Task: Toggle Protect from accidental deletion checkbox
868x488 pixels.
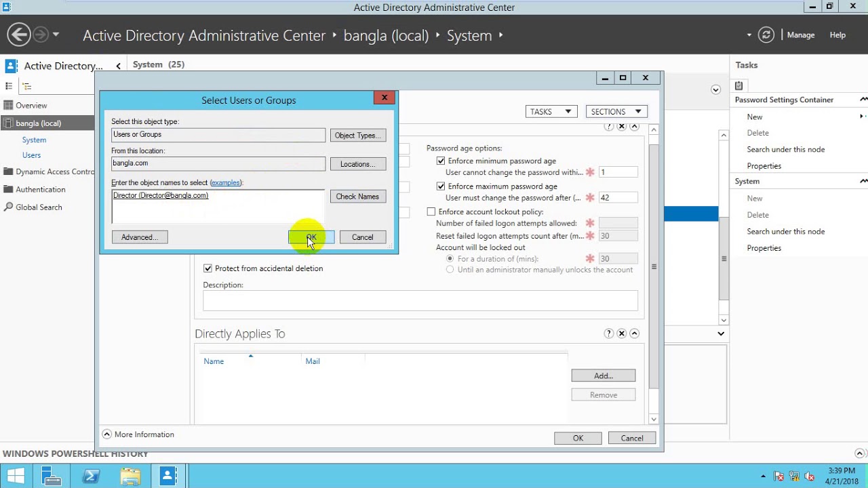Action: point(208,268)
